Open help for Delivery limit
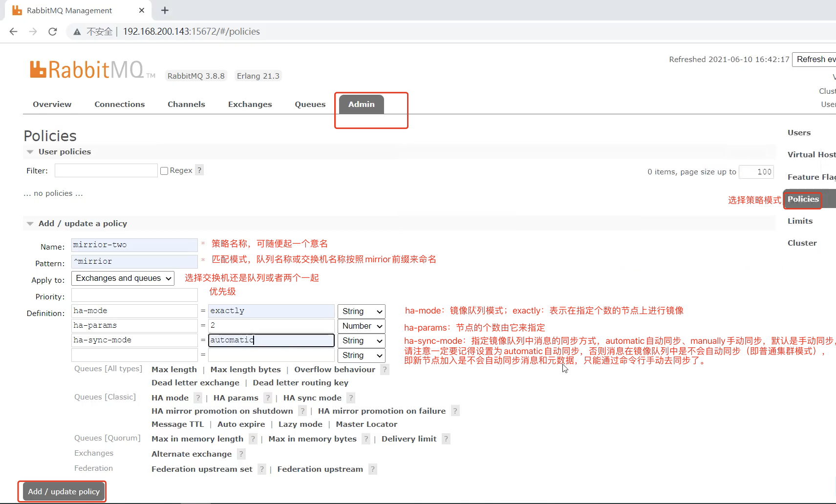This screenshot has width=836, height=504. coord(446,439)
